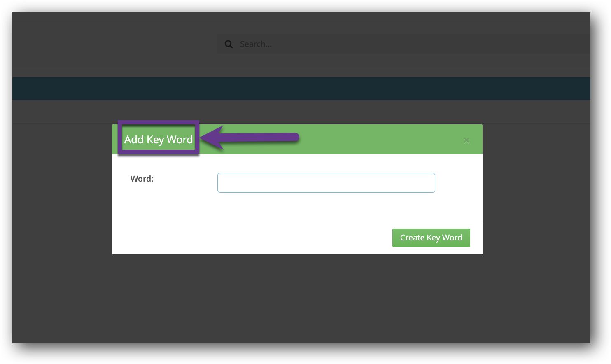Click the X dismiss icon of Add Key Word
611x364 pixels.
466,140
